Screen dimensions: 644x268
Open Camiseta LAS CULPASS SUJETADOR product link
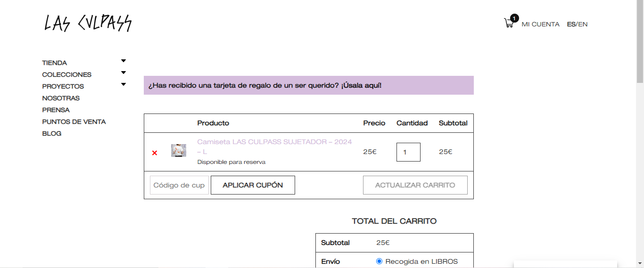(274, 146)
